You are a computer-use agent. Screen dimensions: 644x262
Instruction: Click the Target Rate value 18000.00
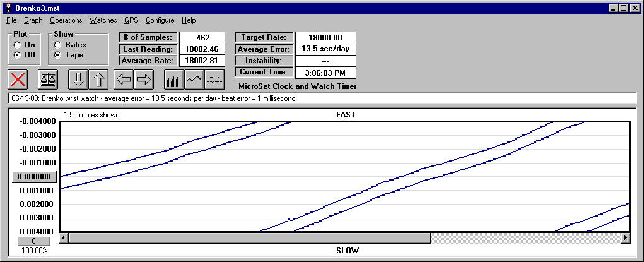(325, 37)
